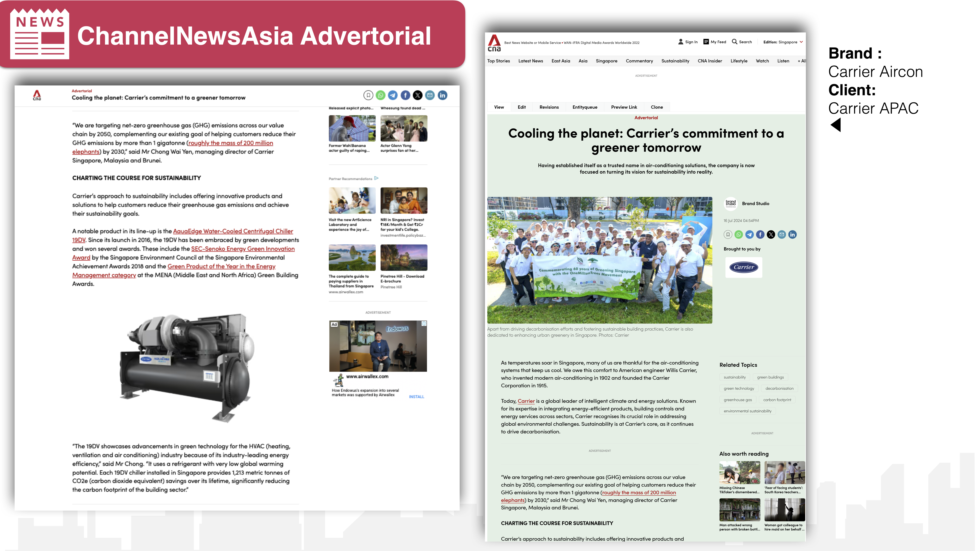Click the bookmark icon below the Brand Studio date
Viewport: 980px width, 551px height.
tap(728, 235)
